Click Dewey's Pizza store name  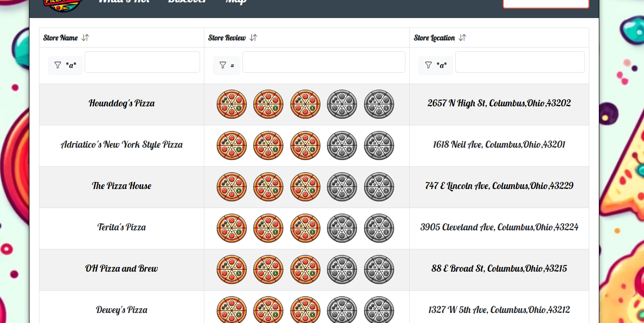pos(122,310)
